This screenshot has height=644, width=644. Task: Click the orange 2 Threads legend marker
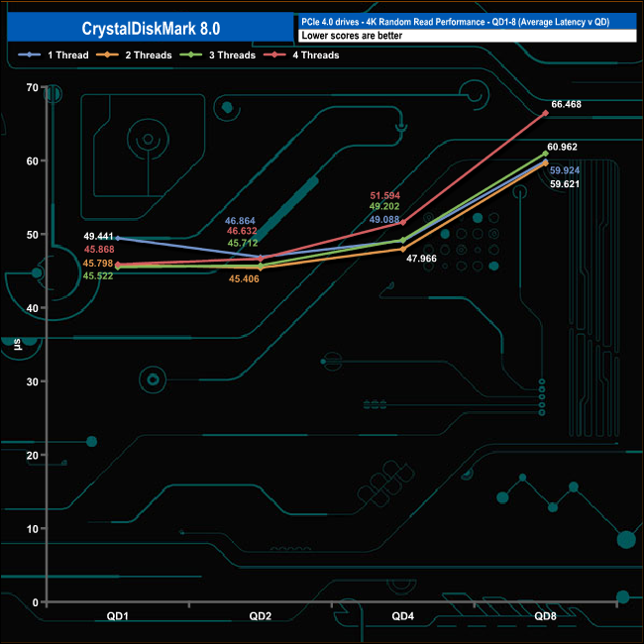(107, 54)
